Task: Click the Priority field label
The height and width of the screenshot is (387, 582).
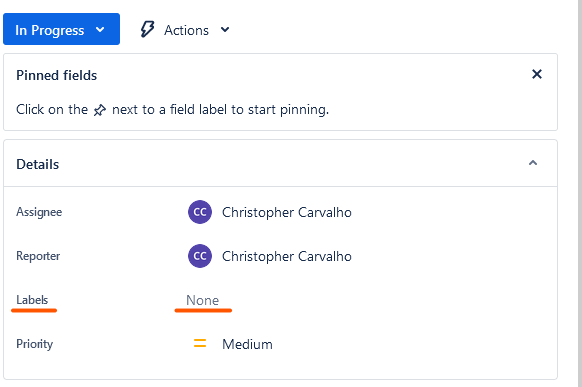Action: [35, 344]
